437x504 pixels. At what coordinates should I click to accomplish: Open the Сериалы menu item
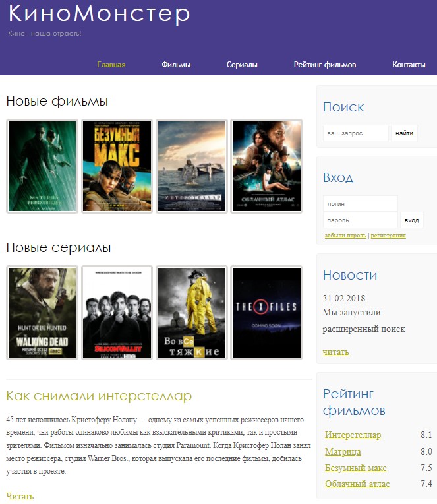(x=242, y=65)
